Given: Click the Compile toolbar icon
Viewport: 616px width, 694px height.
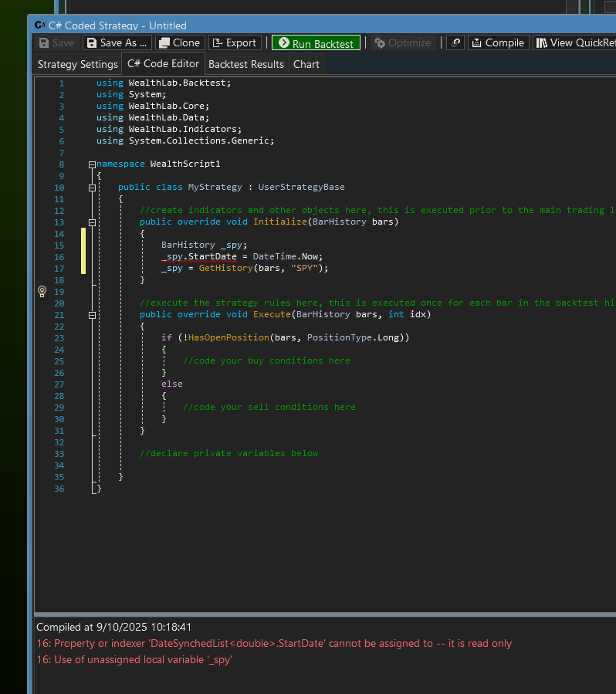Looking at the screenshot, I should [476, 43].
